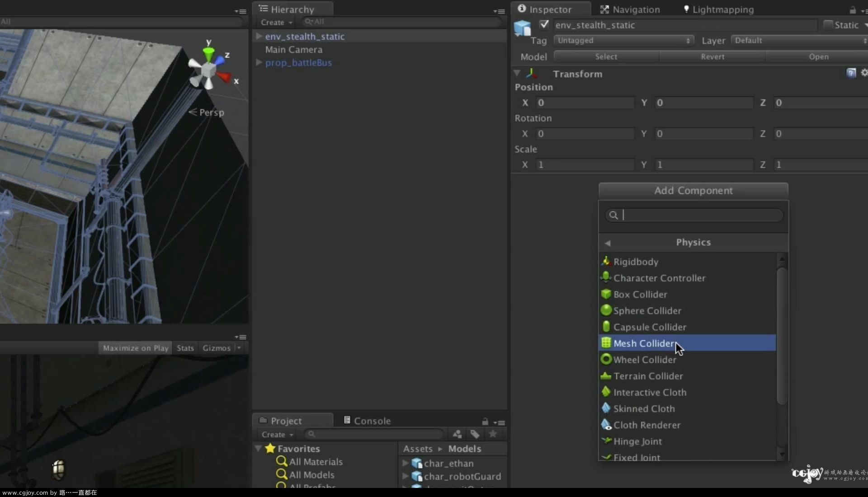868x497 pixels.
Task: Click the env_stealth_static prefab cube icon
Action: pyautogui.click(x=522, y=28)
